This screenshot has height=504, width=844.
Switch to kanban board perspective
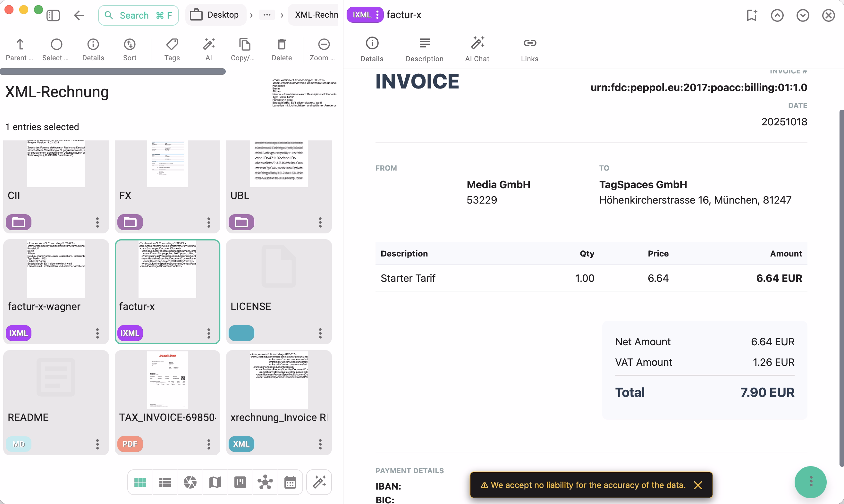point(240,482)
